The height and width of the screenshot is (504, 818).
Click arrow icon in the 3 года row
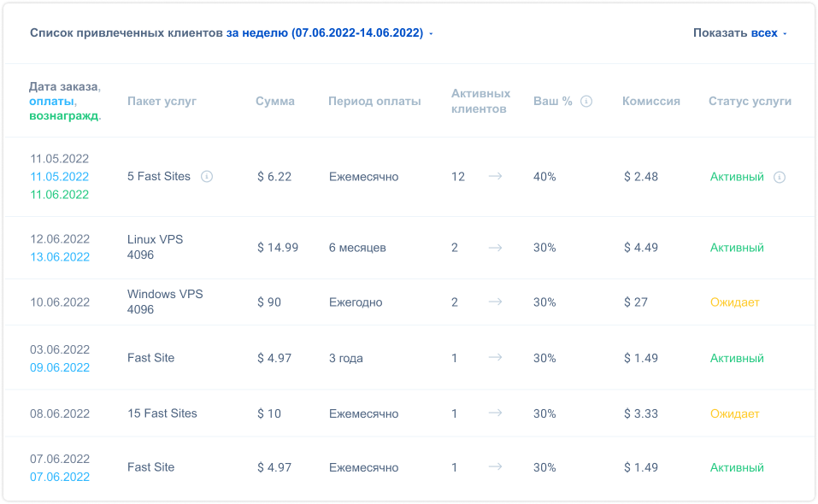coord(495,358)
